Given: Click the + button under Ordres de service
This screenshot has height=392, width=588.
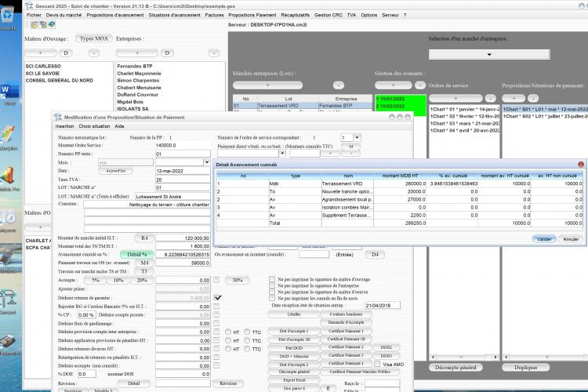Looking at the screenshot, I should [456, 98].
